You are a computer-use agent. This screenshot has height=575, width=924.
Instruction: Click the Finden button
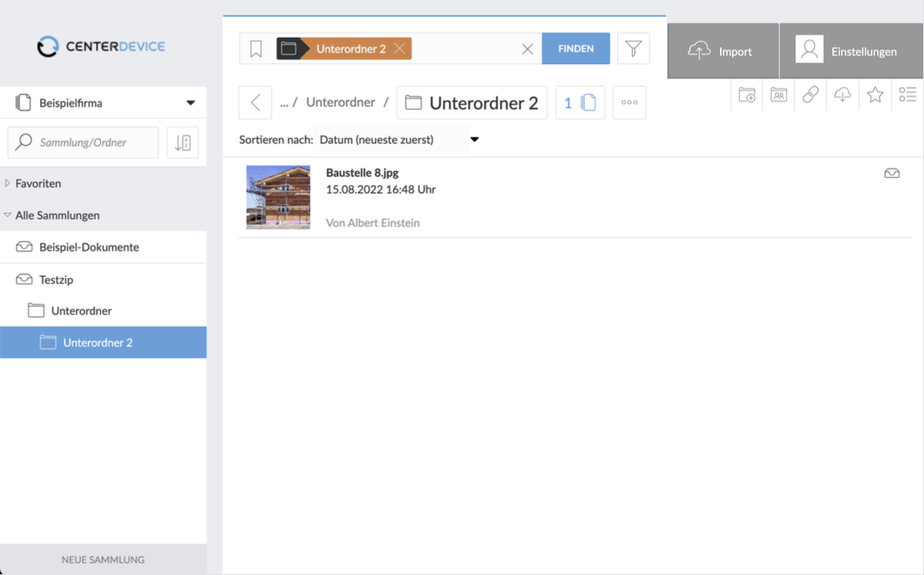click(576, 48)
